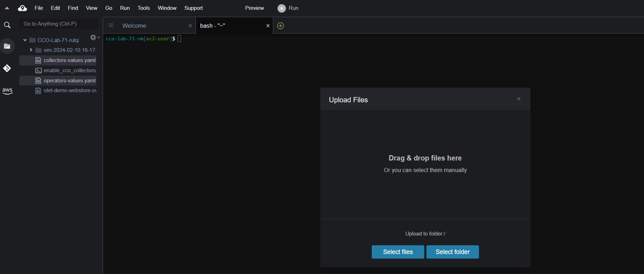Click the yaml file icon beside collectors-values.yaml
Viewport: 644px width, 274px height.
(x=38, y=60)
